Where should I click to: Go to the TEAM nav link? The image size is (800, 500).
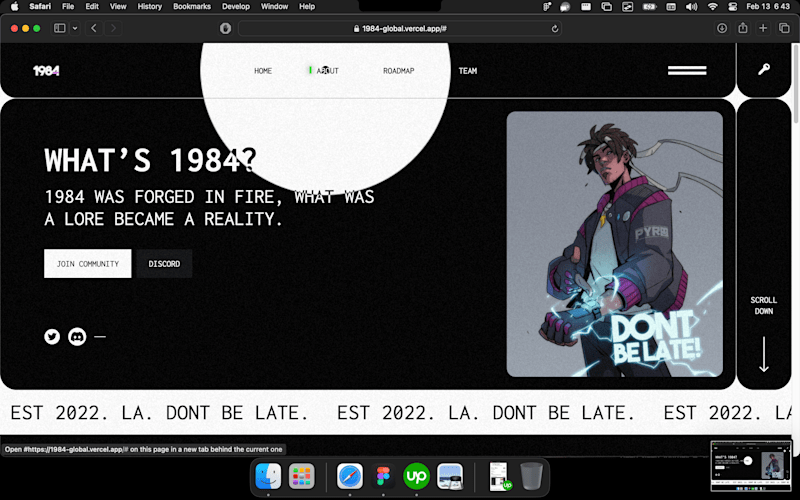coord(467,71)
